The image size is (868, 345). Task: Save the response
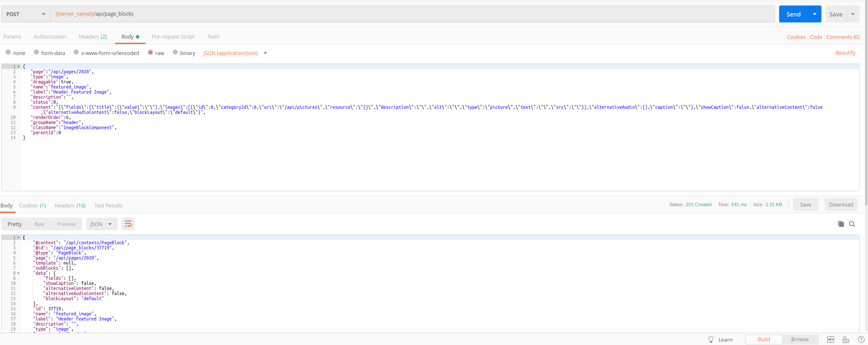806,204
